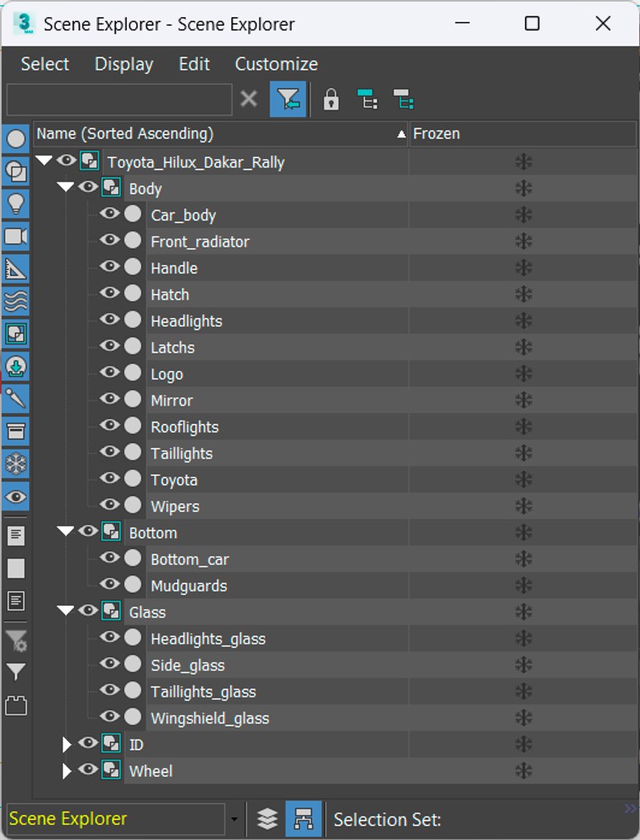Image resolution: width=640 pixels, height=840 pixels.
Task: Toggle the Display Frozen Objects snowflake sidebar icon
Action: pos(16,464)
